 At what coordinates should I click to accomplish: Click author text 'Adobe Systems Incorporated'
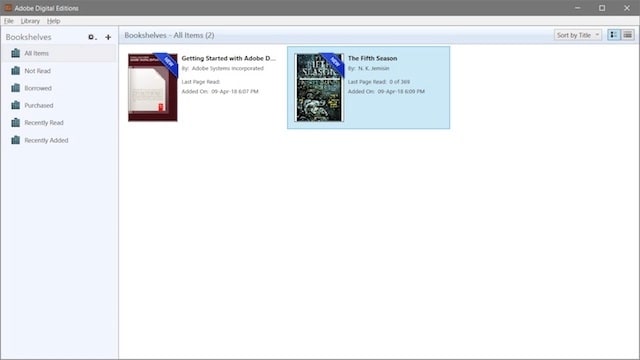228,68
